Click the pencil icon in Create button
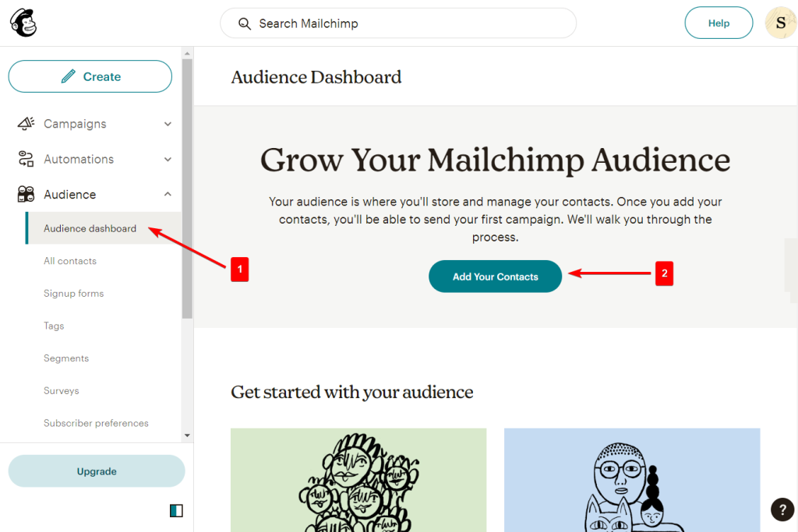Viewport: 798px width, 532px height. coord(69,76)
